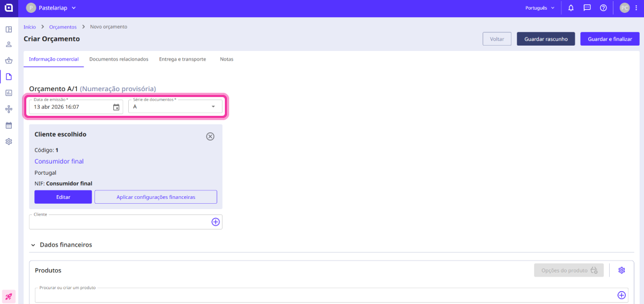Viewport: 644px width, 304px height.
Task: Open product settings gear icon
Action: pyautogui.click(x=621, y=270)
